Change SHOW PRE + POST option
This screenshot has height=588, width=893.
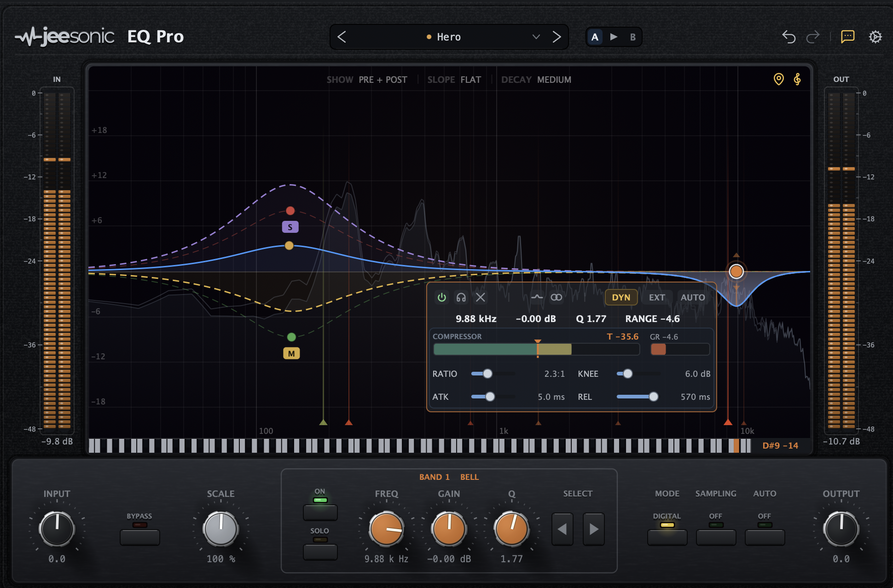(x=367, y=80)
